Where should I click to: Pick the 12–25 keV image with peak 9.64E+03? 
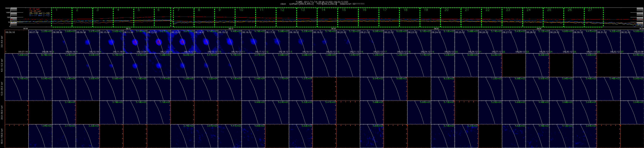click(372, 89)
